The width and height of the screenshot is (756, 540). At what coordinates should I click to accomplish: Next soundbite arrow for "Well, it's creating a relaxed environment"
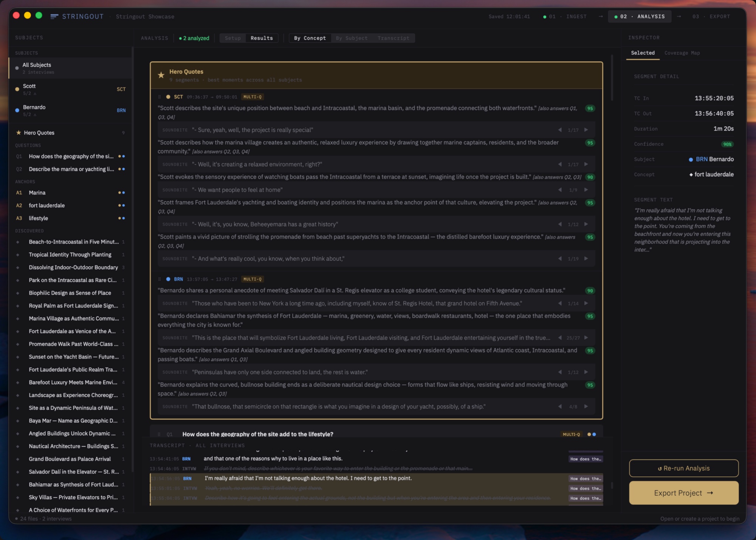(x=586, y=164)
